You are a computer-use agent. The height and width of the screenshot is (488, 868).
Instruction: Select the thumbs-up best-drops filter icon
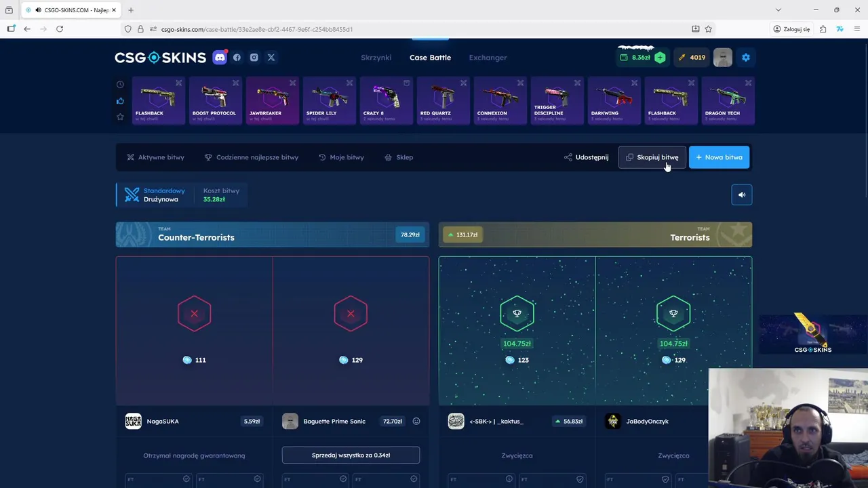pyautogui.click(x=120, y=101)
